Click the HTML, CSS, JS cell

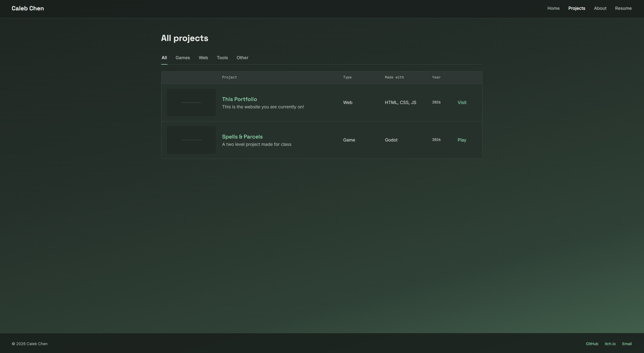tap(401, 103)
